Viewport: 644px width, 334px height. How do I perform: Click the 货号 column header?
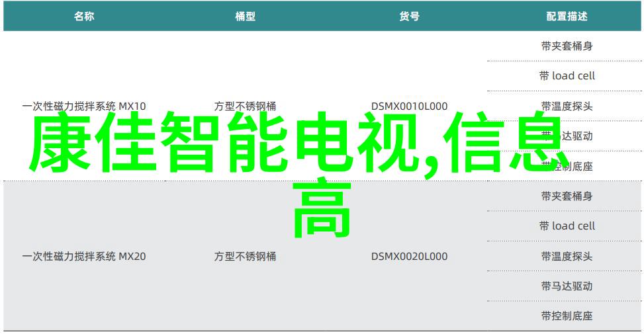pos(410,17)
